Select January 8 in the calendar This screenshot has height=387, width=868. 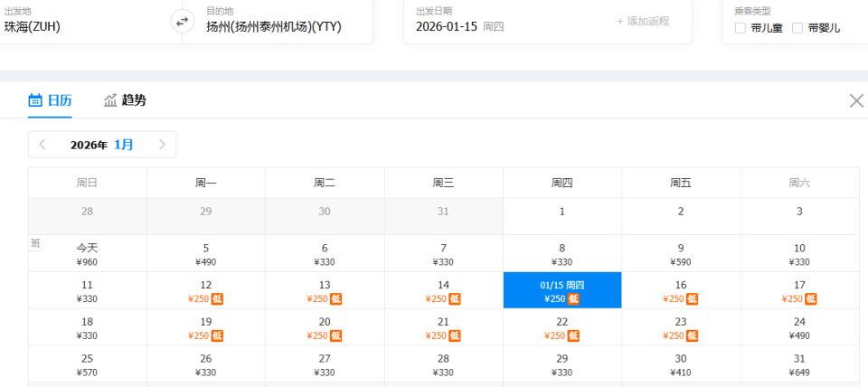tap(562, 253)
